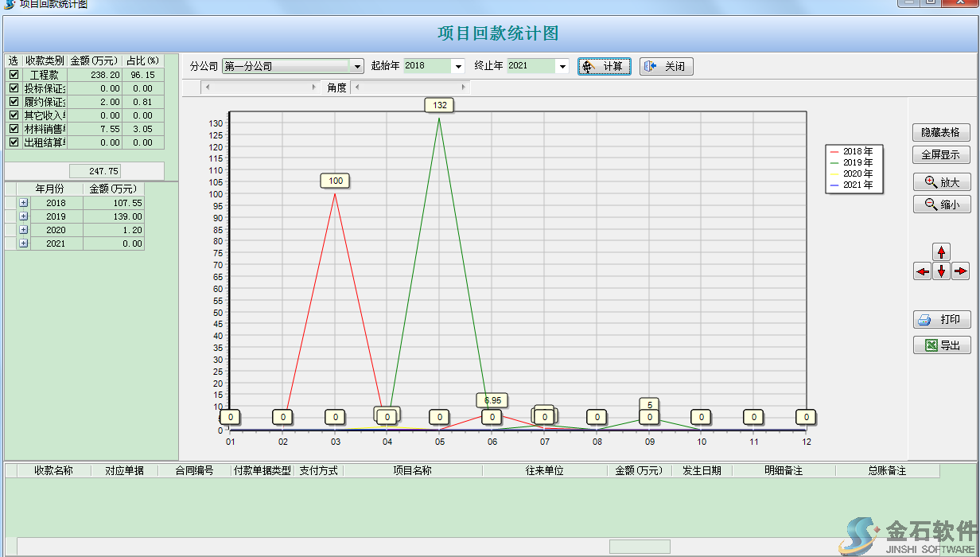
Task: Click the 角度 angle slider track
Action: coord(410,88)
